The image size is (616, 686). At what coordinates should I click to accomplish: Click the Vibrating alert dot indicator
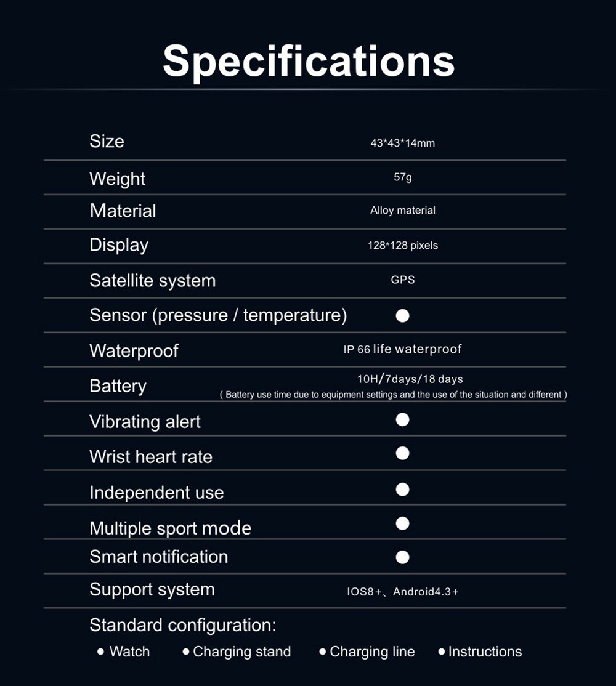pyautogui.click(x=402, y=420)
